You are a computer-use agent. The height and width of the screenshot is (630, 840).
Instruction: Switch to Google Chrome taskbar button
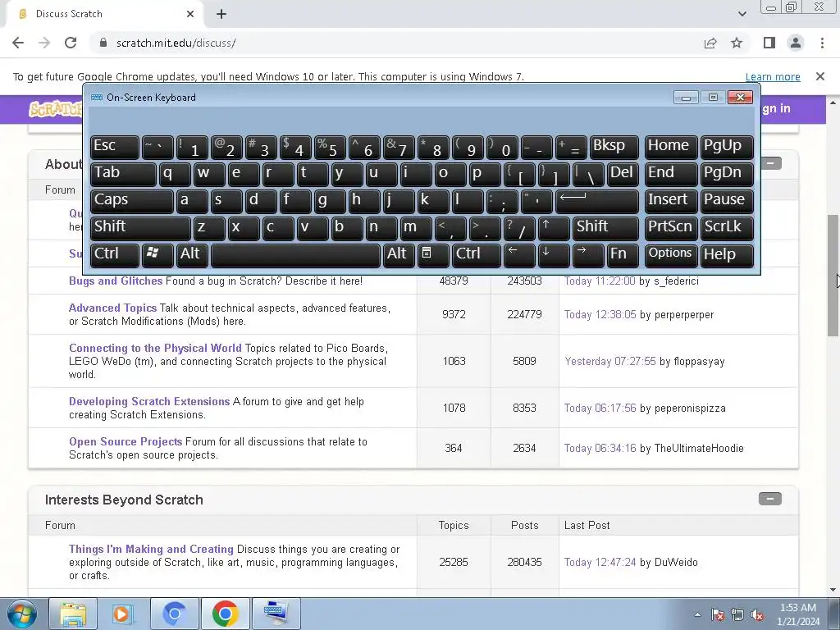click(x=225, y=614)
